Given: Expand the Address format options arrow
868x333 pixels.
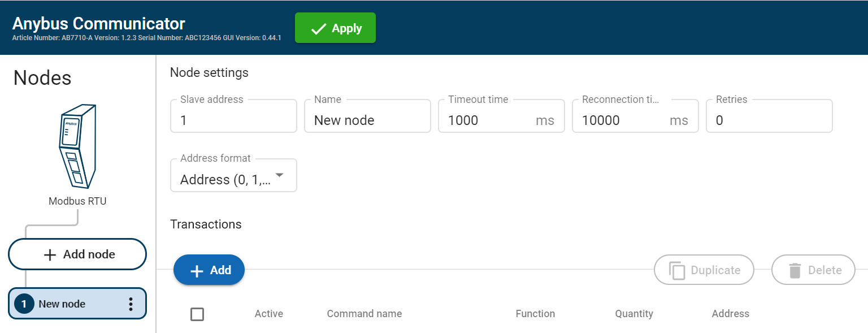Looking at the screenshot, I should tap(279, 176).
